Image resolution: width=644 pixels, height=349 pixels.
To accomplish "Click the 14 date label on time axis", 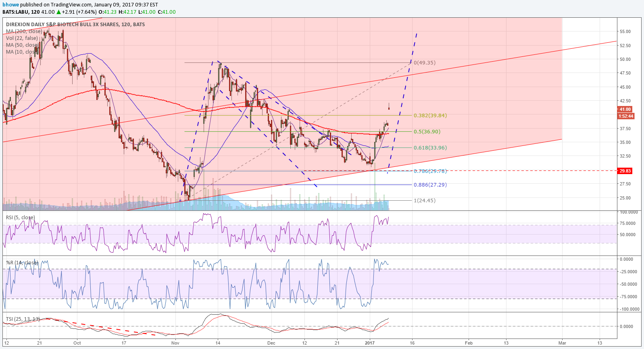I will 218,343.
